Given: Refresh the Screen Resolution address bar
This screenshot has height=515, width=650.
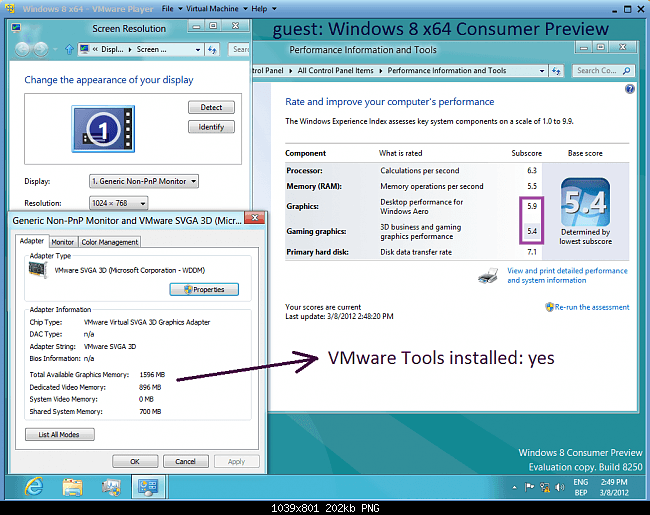Looking at the screenshot, I should 213,50.
